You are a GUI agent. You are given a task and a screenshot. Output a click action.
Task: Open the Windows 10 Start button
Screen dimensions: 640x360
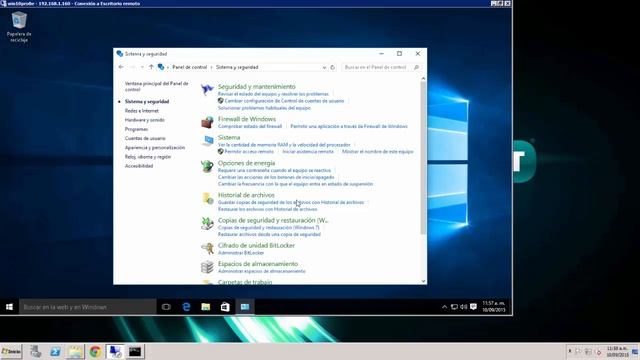pyautogui.click(x=9, y=307)
